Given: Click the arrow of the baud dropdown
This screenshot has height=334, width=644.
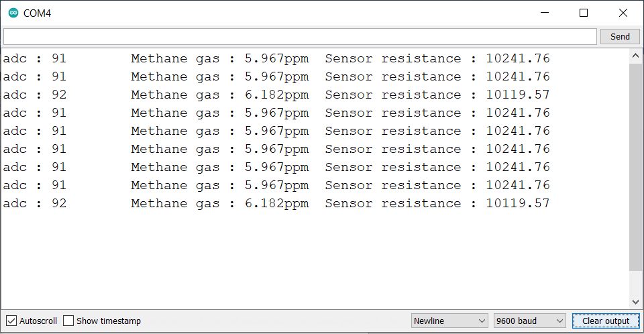Looking at the screenshot, I should point(559,321).
